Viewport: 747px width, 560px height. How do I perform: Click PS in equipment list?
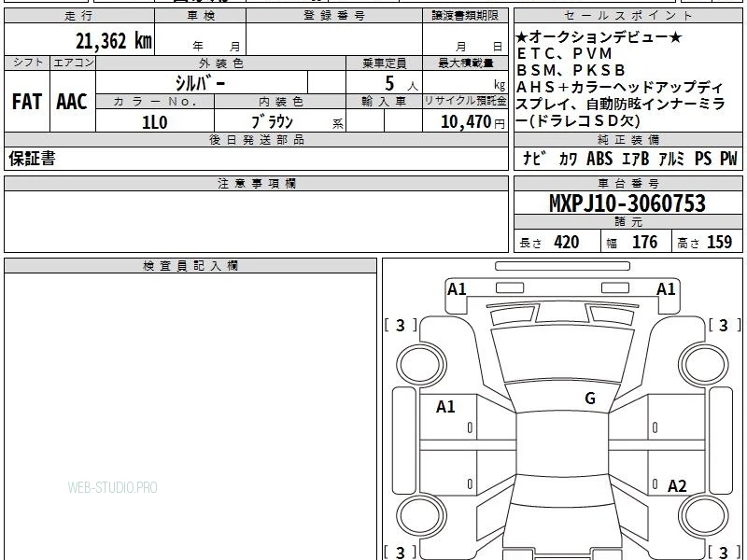(x=703, y=159)
